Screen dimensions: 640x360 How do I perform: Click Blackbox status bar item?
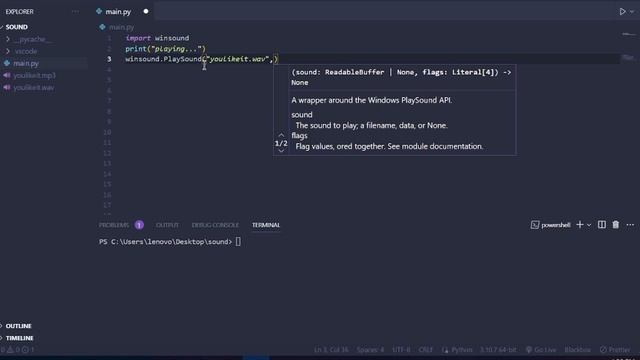tap(578, 350)
